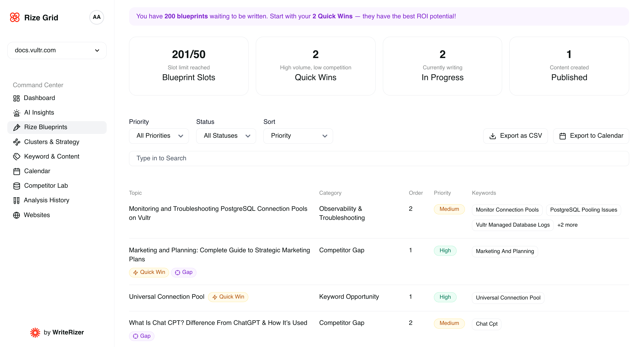Click Export to Calendar

(591, 136)
